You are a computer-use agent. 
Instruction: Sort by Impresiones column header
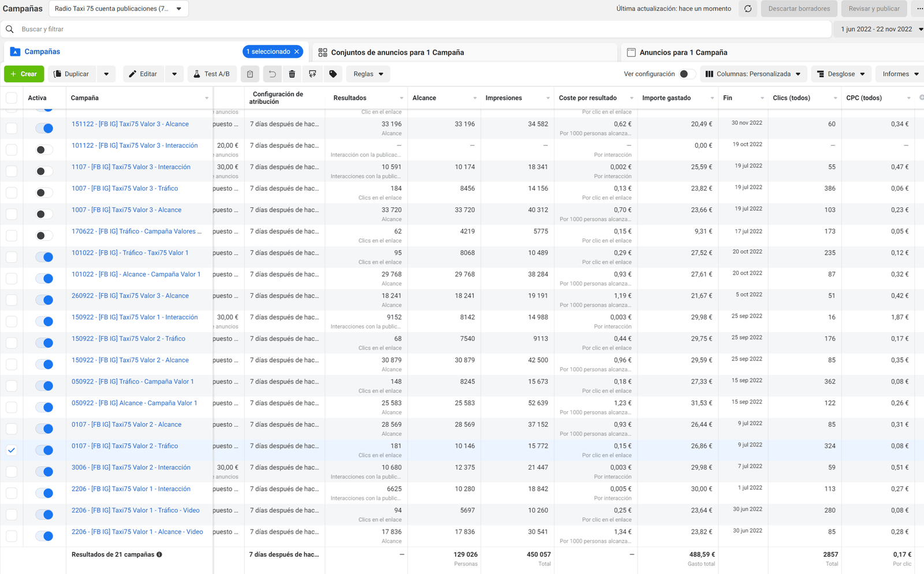pos(504,98)
